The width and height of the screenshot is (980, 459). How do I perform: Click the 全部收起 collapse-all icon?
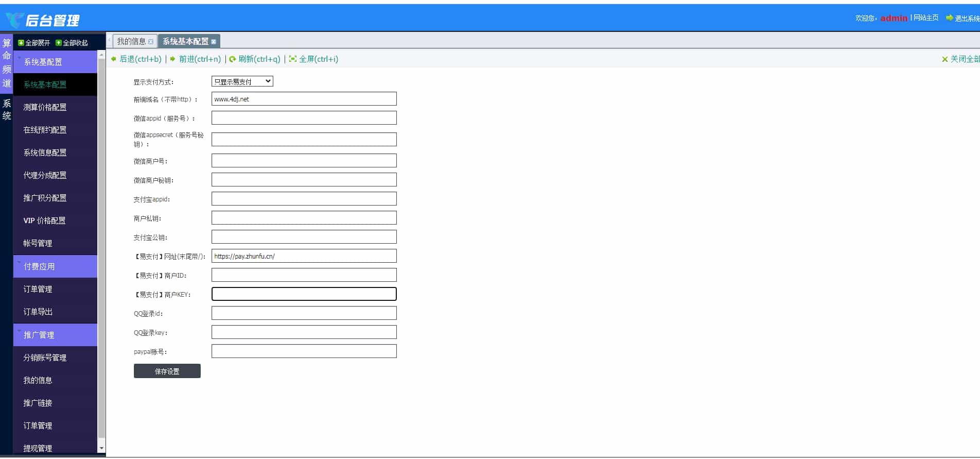click(59, 43)
